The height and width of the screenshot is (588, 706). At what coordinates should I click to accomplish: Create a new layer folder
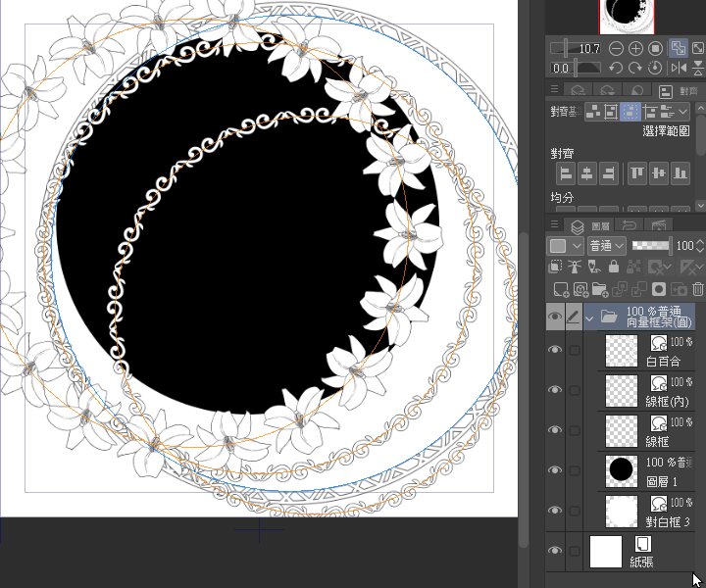(600, 289)
